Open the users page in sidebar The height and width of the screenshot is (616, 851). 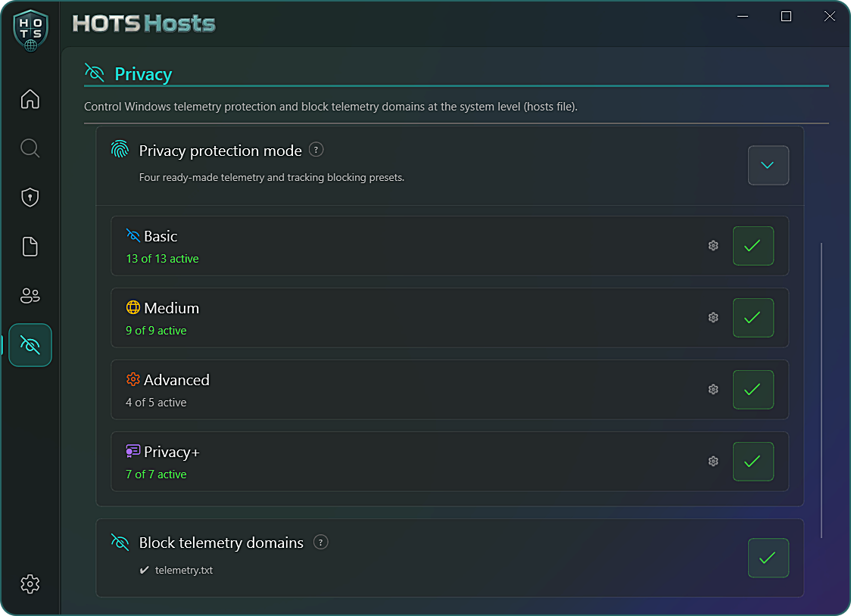[30, 296]
